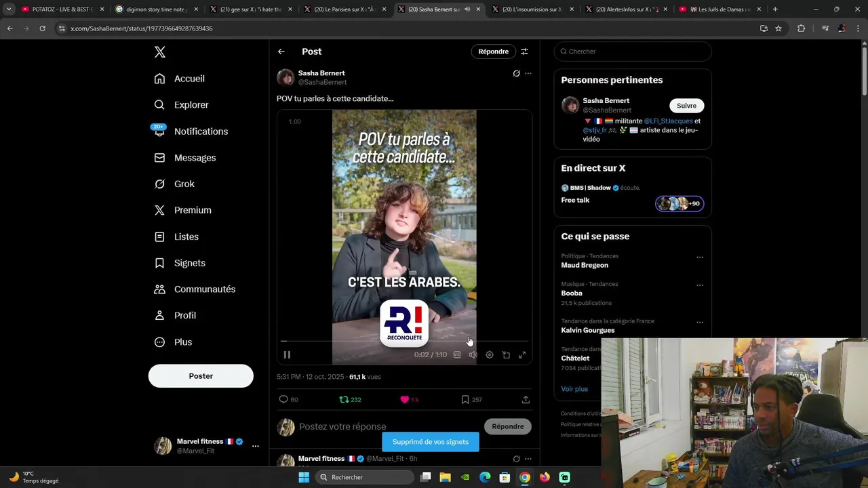Bookmark this page with the star
The image size is (868, 488).
click(x=778, y=28)
